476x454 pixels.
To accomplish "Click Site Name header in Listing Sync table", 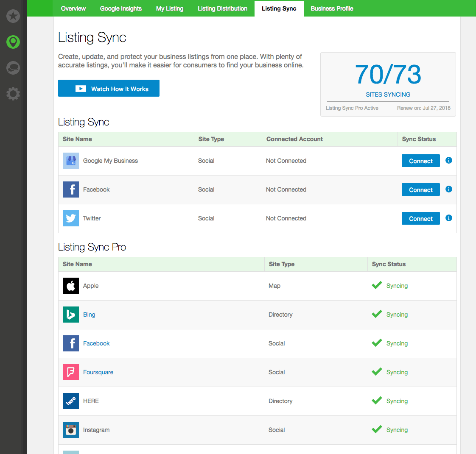I will pos(77,139).
